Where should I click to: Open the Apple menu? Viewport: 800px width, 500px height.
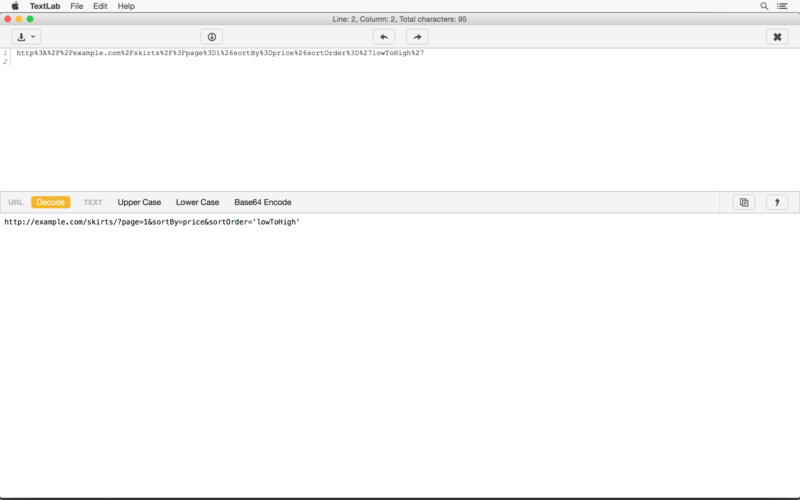click(14, 6)
